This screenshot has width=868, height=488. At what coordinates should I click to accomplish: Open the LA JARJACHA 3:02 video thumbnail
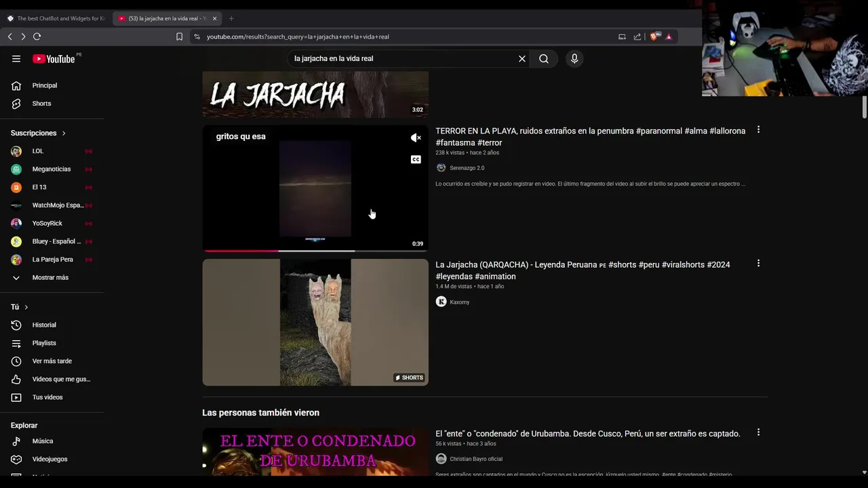[315, 94]
